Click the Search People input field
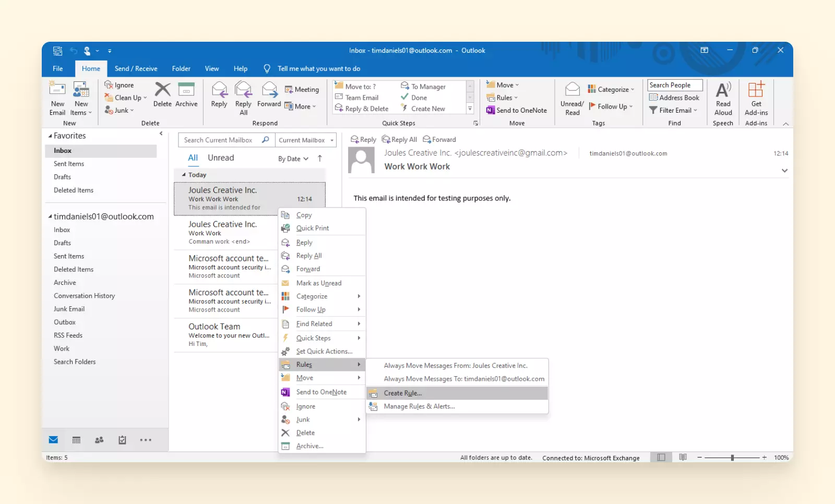This screenshot has height=504, width=835. 675,85
